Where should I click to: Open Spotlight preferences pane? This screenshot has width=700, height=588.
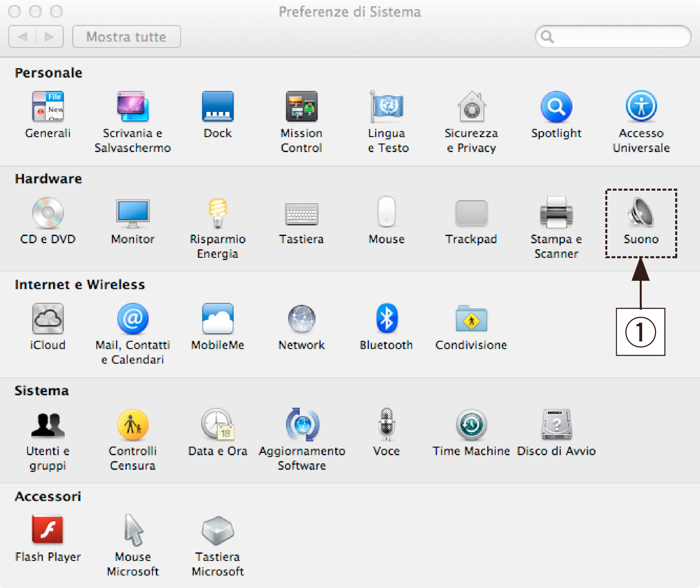coord(556,107)
